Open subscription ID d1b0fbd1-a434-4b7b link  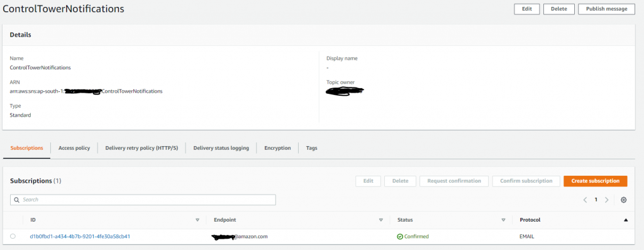[x=80, y=236]
